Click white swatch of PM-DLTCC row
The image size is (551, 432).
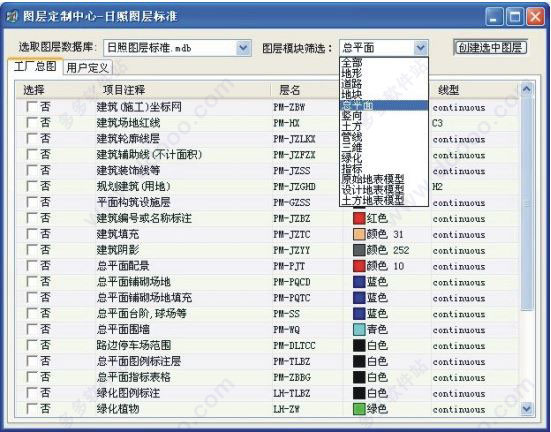(x=359, y=345)
